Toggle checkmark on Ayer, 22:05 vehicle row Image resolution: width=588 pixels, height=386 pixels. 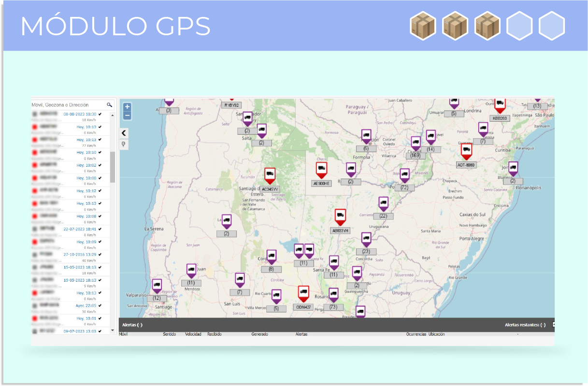[100, 305]
